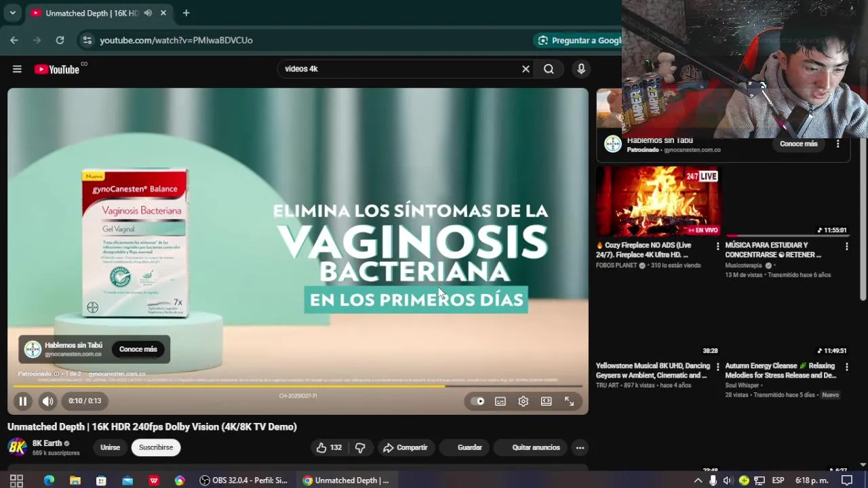Click the Quitar anuncios button
Screen dimensions: 868x488
[530, 447]
